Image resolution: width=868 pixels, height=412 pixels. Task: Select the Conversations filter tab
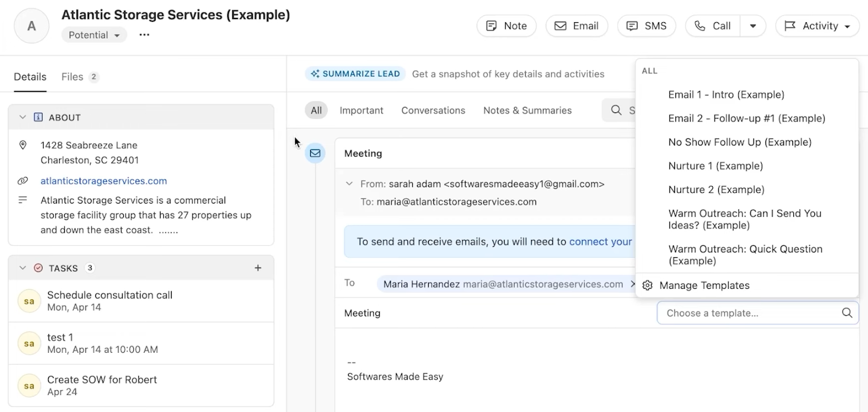(x=433, y=110)
